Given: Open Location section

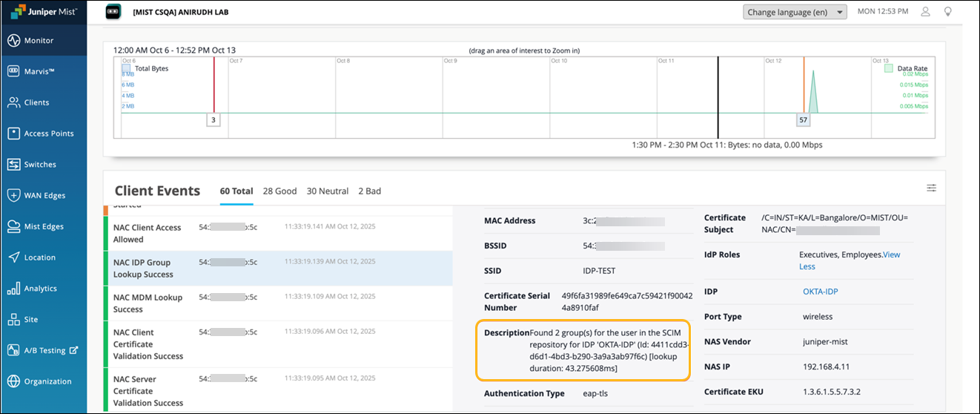Looking at the screenshot, I should [x=39, y=257].
